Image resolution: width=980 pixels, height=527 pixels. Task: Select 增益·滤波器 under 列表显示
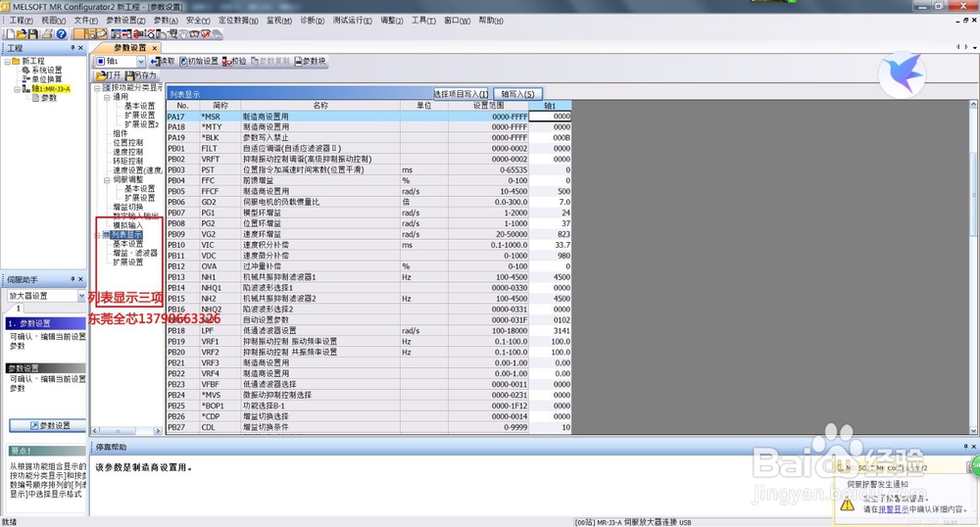click(135, 253)
